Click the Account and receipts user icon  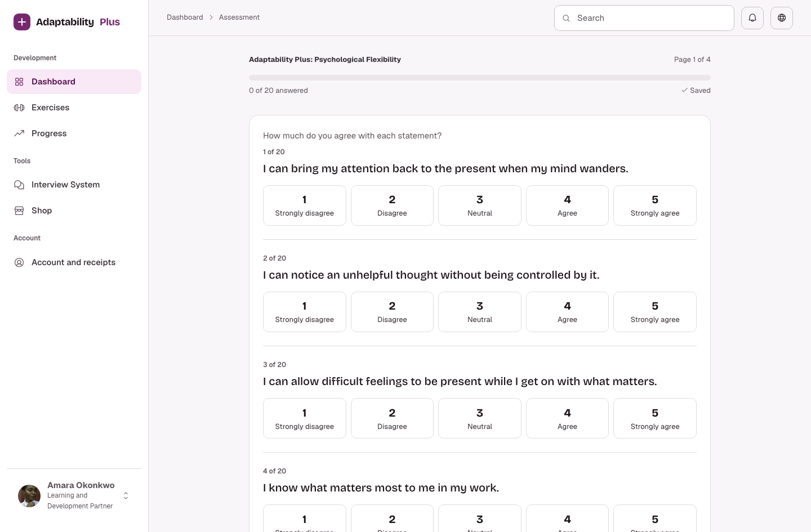pos(19,262)
